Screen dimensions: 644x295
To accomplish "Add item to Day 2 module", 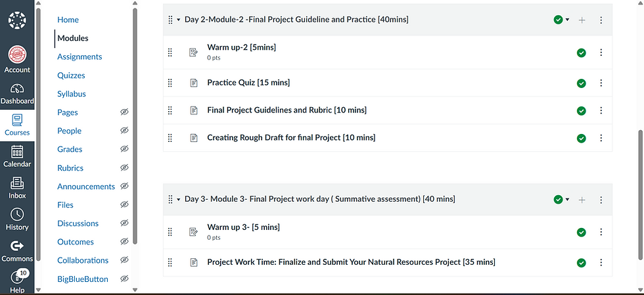I will [582, 20].
